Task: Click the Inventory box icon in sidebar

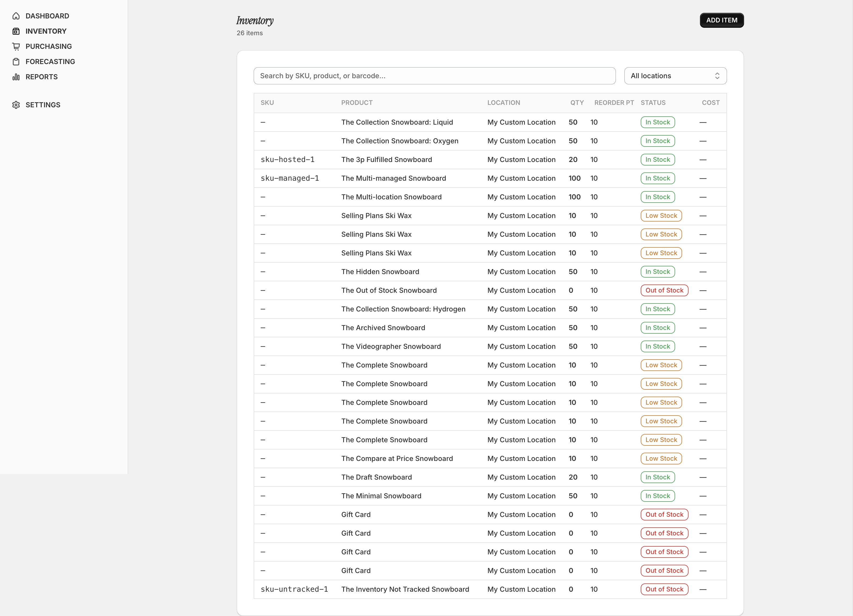Action: coord(16,31)
